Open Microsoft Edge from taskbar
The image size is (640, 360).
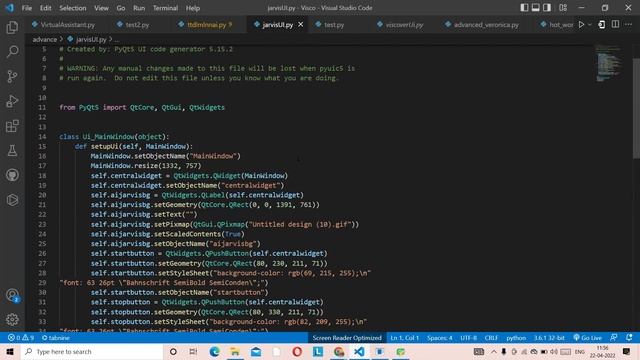[x=214, y=351]
